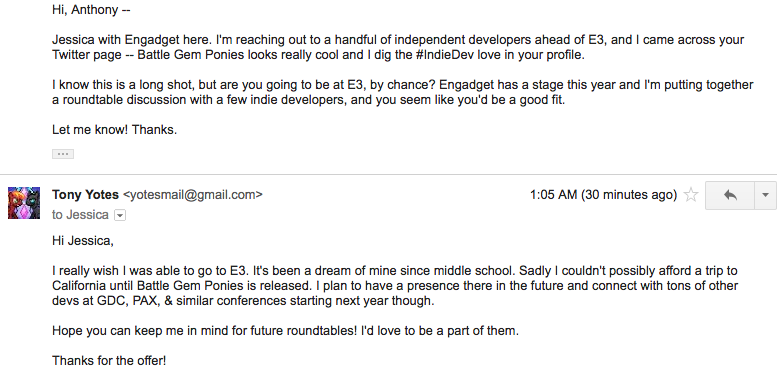Click the 'Thanks for the offer!' closing line

(109, 360)
